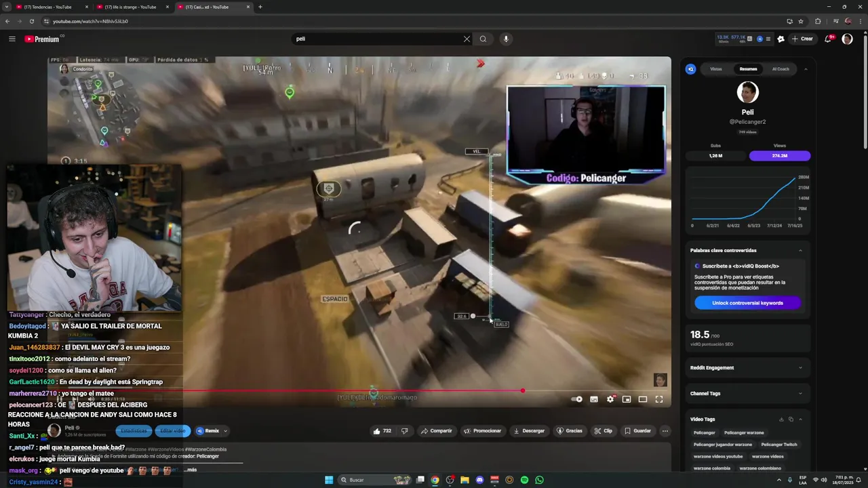Image resolution: width=868 pixels, height=488 pixels.
Task: Copy the video tags
Action: (791, 419)
